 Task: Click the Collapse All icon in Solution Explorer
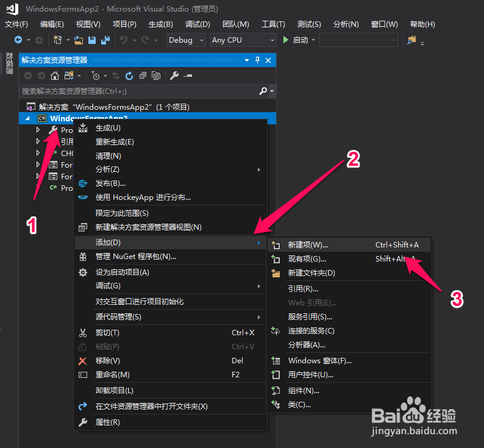143,76
